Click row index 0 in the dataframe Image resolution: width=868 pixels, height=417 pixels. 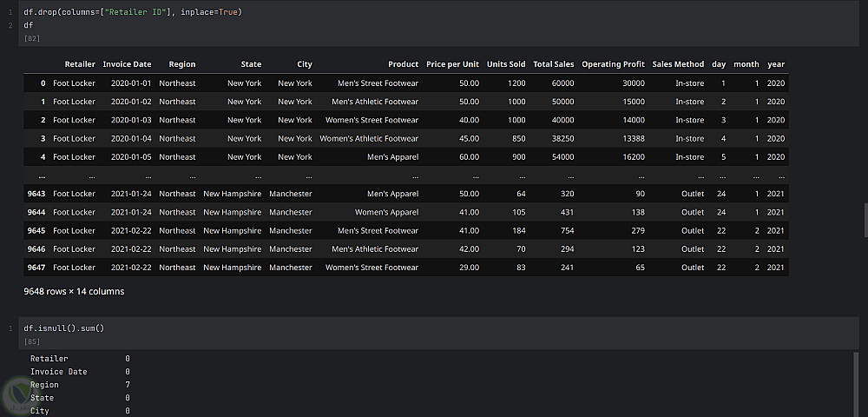point(43,83)
